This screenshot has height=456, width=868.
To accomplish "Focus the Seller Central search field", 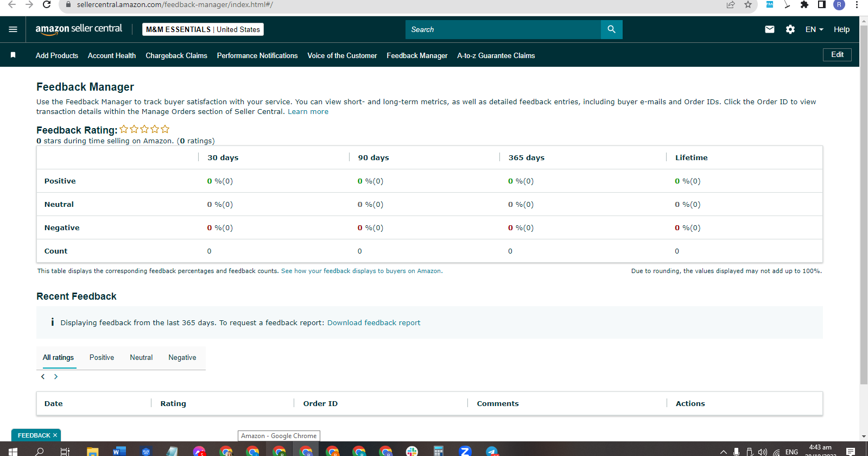I will point(503,29).
